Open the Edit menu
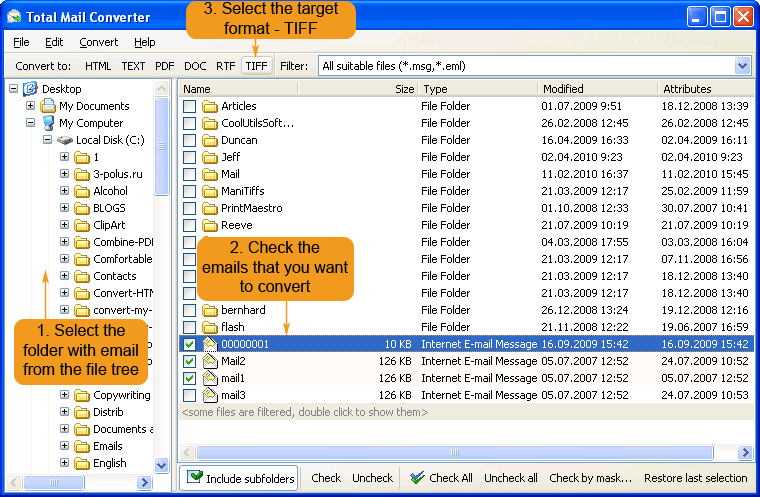The image size is (760, 497). (54, 42)
